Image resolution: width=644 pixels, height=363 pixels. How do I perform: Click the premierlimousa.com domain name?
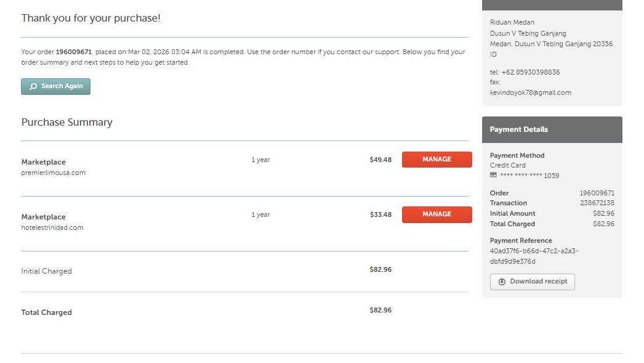click(x=54, y=173)
